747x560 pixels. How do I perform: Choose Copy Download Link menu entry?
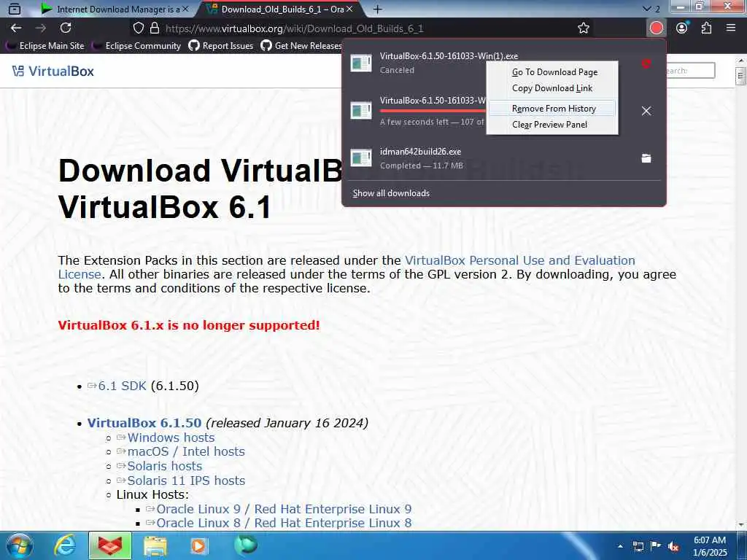tap(551, 88)
